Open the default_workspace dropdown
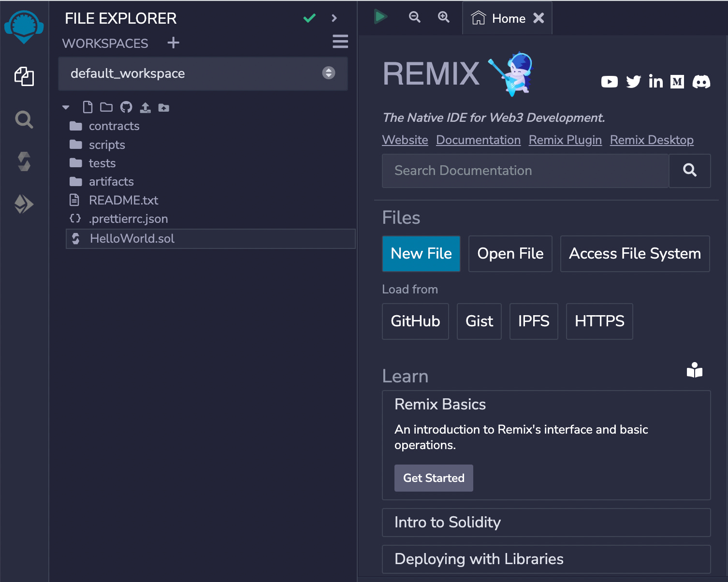Image resolution: width=728 pixels, height=582 pixels. (x=203, y=73)
